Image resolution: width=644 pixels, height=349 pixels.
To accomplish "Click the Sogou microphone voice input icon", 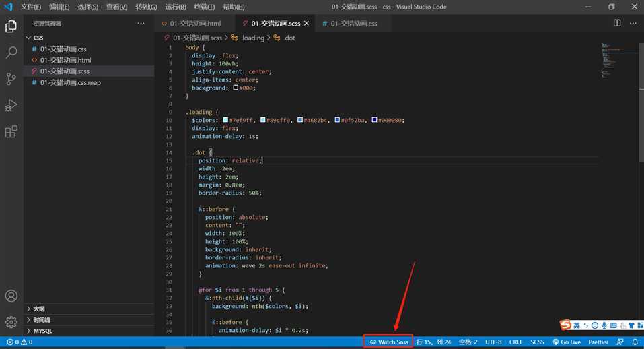I will [604, 325].
